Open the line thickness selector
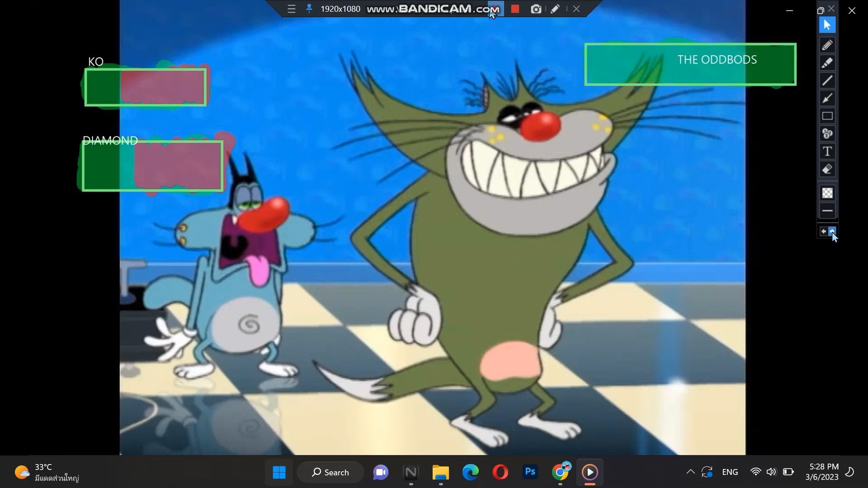Viewport: 868px width, 488px height. point(827,211)
